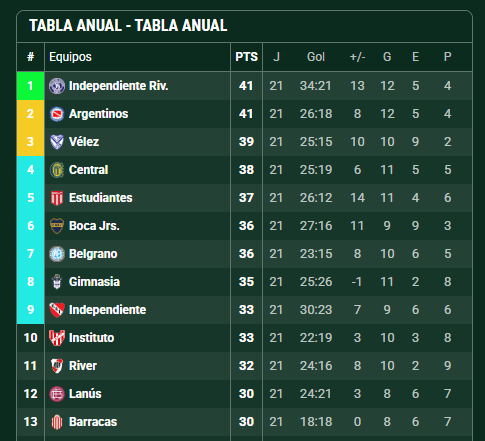
Task: Click the Argentinos team crest icon
Action: 57,114
